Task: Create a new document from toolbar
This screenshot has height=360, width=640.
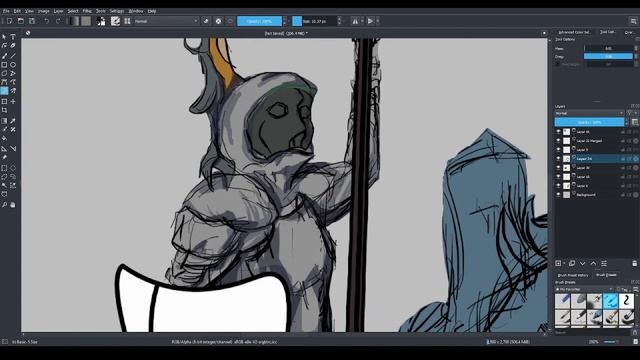Action: point(9,21)
